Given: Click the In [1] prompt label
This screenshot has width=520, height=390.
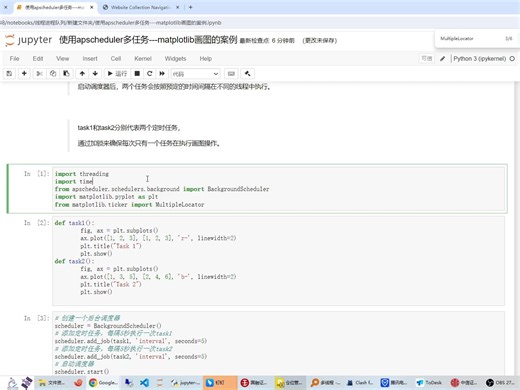Looking at the screenshot, I should [x=36, y=174].
